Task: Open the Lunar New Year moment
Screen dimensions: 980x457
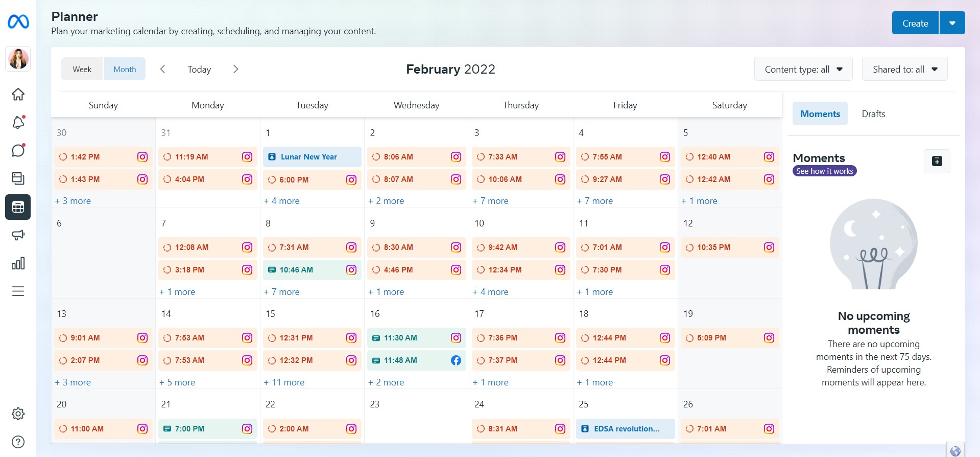Action: pyautogui.click(x=312, y=157)
